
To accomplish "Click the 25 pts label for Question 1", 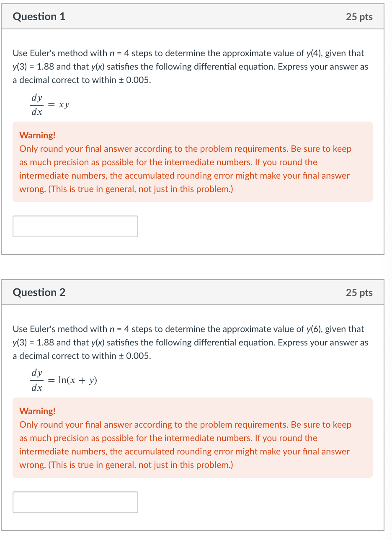I will tap(359, 17).
